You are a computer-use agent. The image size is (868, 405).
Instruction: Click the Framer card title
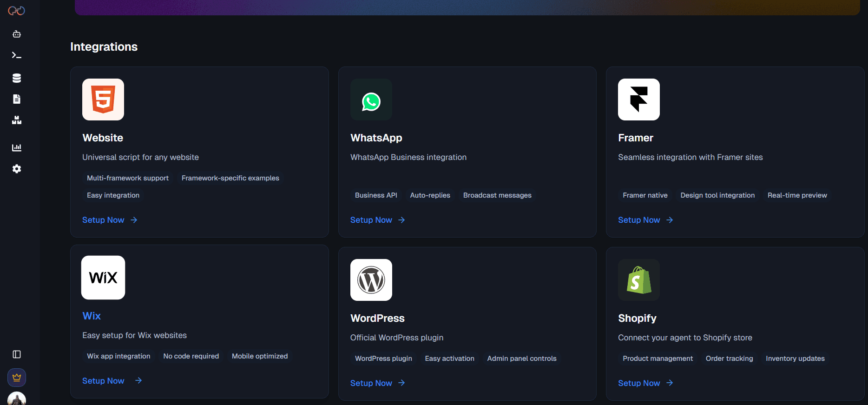tap(636, 138)
